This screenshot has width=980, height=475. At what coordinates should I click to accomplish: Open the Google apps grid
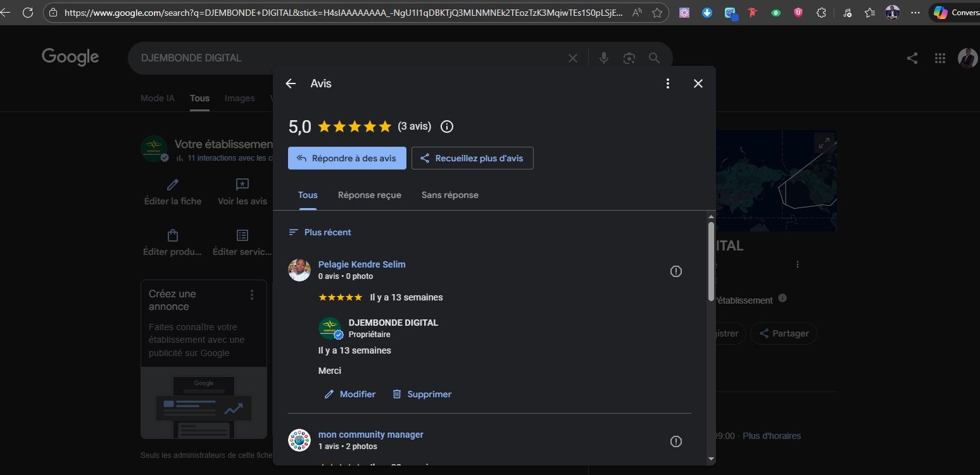pyautogui.click(x=939, y=58)
